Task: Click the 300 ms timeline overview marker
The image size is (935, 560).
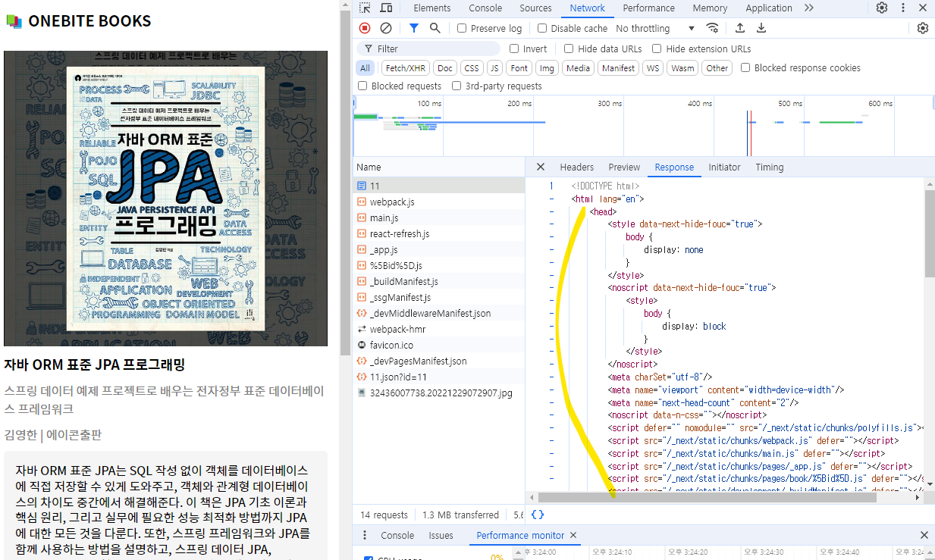Action: 610,103
